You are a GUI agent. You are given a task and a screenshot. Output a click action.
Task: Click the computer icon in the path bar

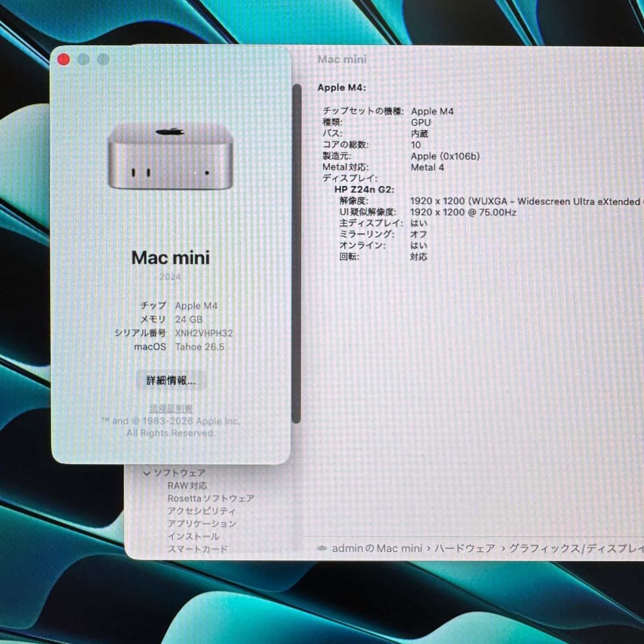coord(322,548)
